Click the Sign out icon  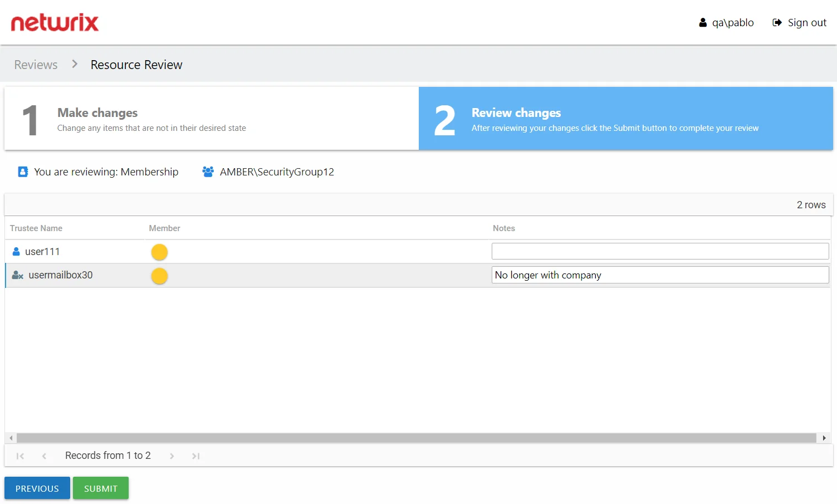coord(777,23)
